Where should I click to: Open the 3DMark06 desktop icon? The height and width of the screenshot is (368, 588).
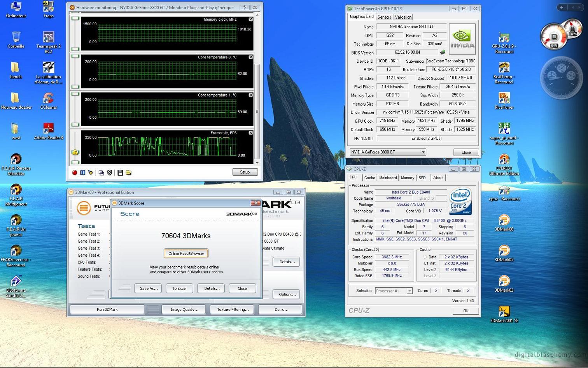pyautogui.click(x=504, y=223)
